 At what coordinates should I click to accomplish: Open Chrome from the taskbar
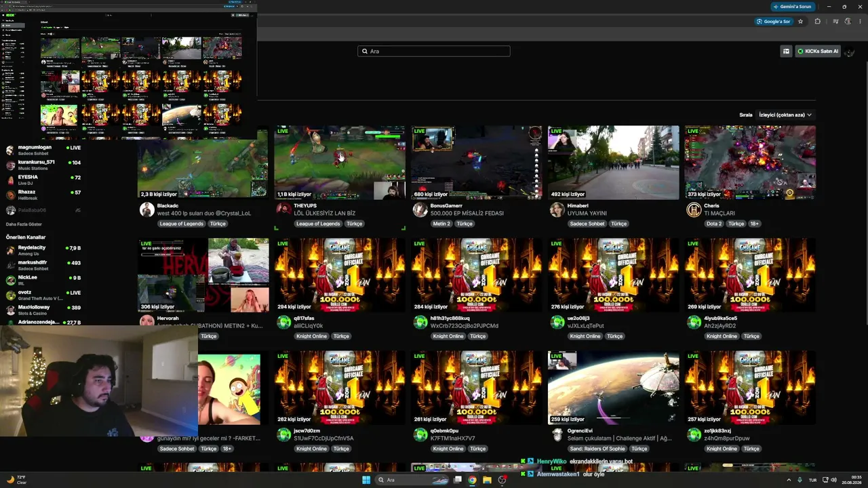pos(473,480)
